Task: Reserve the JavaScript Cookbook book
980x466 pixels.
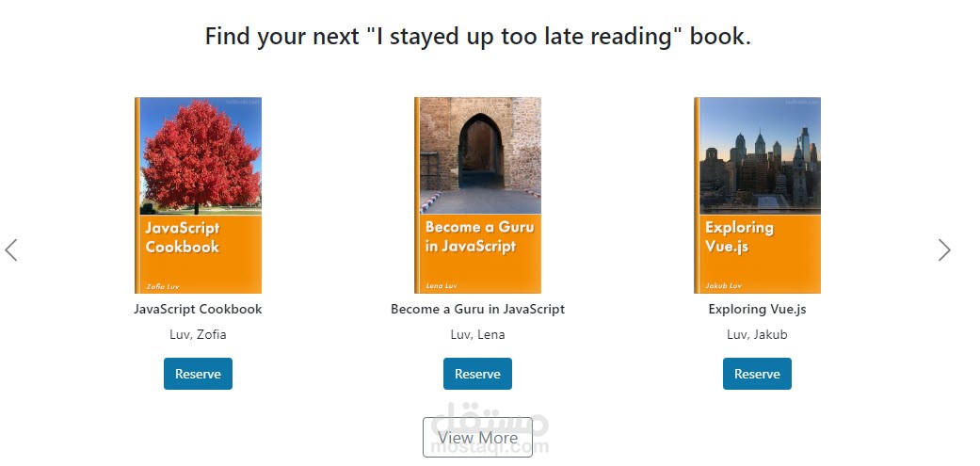Action: click(x=198, y=374)
